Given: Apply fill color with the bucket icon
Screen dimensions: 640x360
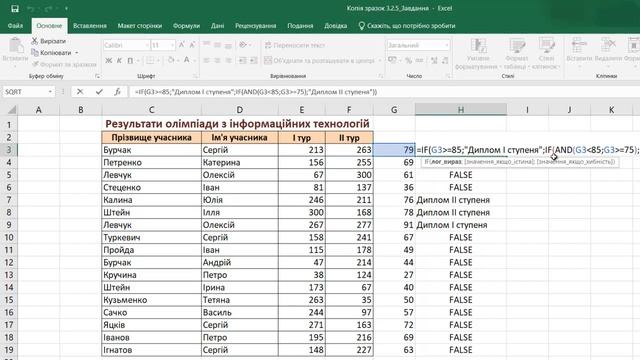Looking at the screenshot, I should pos(171,60).
